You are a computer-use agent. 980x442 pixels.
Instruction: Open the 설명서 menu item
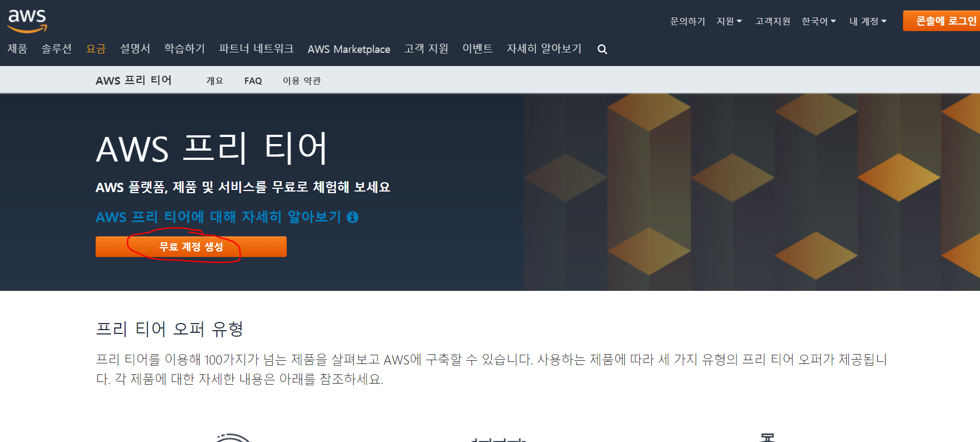point(135,49)
